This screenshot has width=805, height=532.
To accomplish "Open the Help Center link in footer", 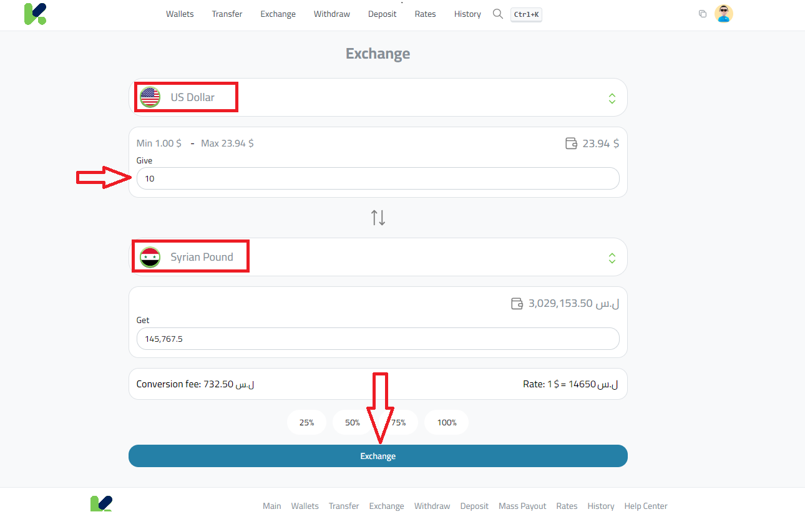I will click(645, 506).
